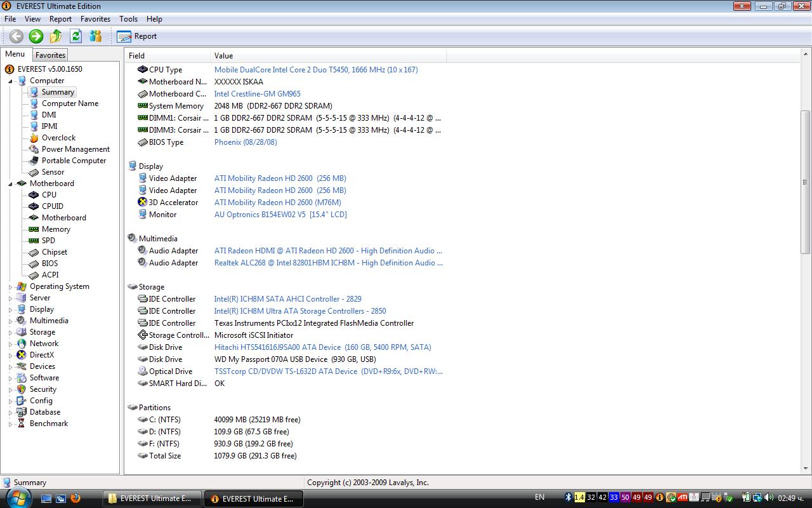This screenshot has height=508, width=812.
Task: Expand the Software tree node
Action: click(10, 378)
